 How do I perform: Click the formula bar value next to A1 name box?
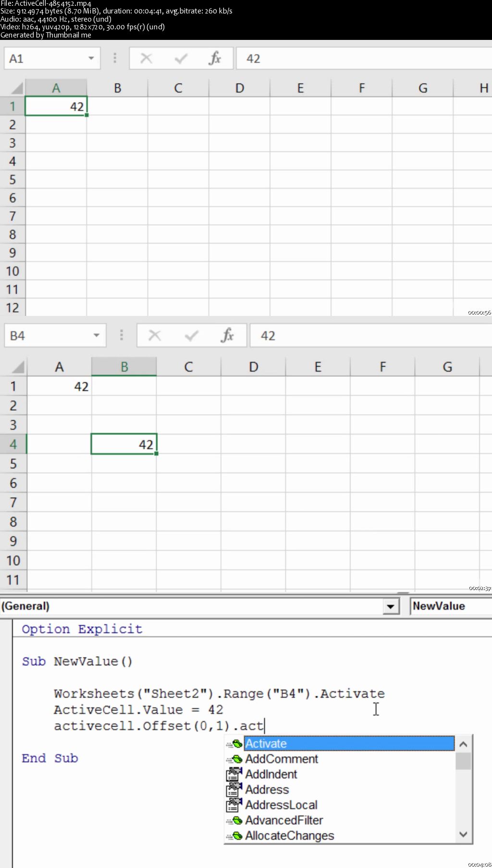pyautogui.click(x=253, y=59)
